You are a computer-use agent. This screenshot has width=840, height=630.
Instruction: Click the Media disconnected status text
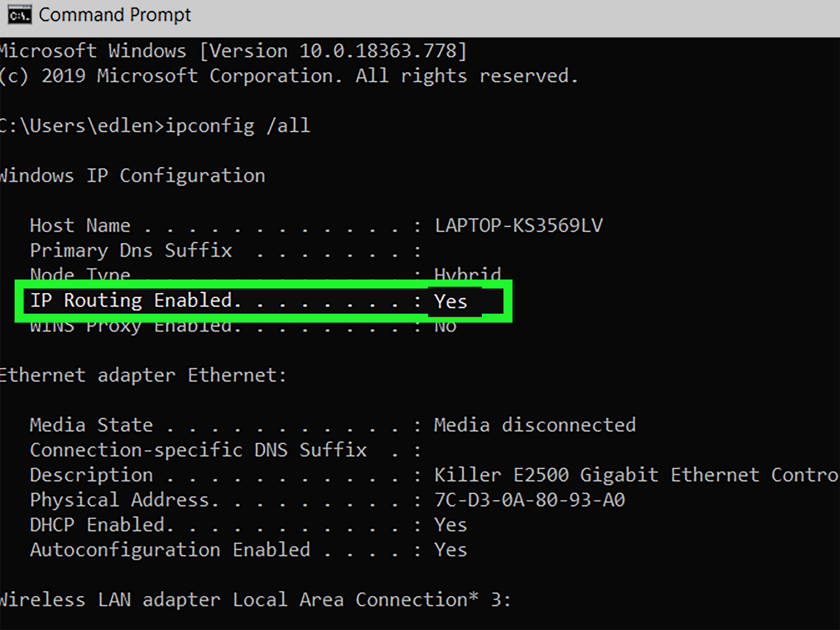(x=535, y=425)
